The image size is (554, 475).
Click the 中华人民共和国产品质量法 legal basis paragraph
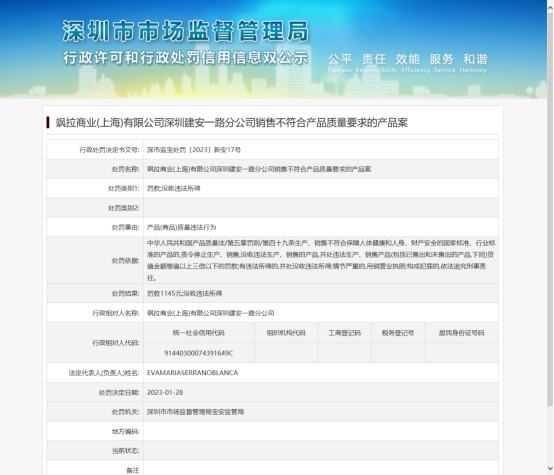[321, 260]
